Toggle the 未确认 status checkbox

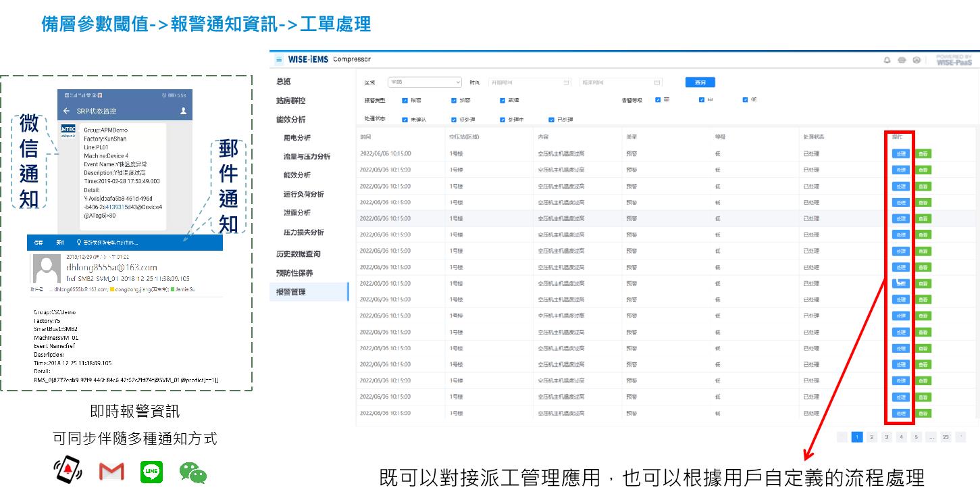[x=405, y=120]
